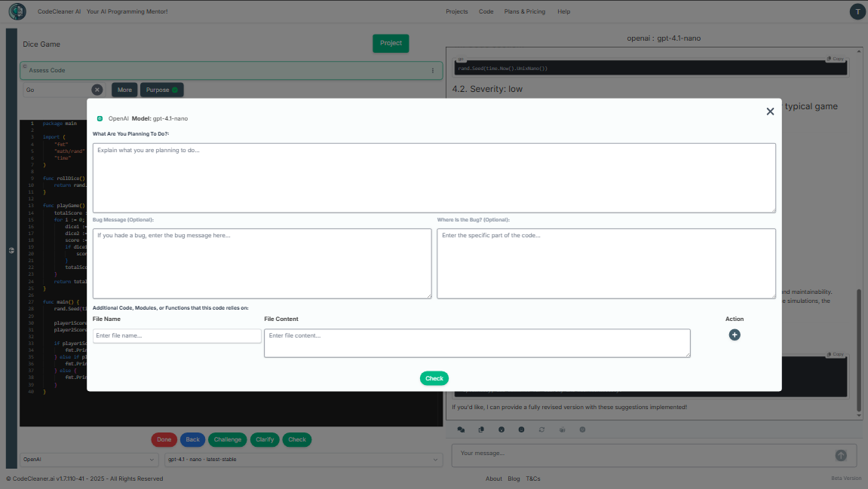Open the OpenAI provider dropdown
868x489 pixels.
tap(89, 460)
